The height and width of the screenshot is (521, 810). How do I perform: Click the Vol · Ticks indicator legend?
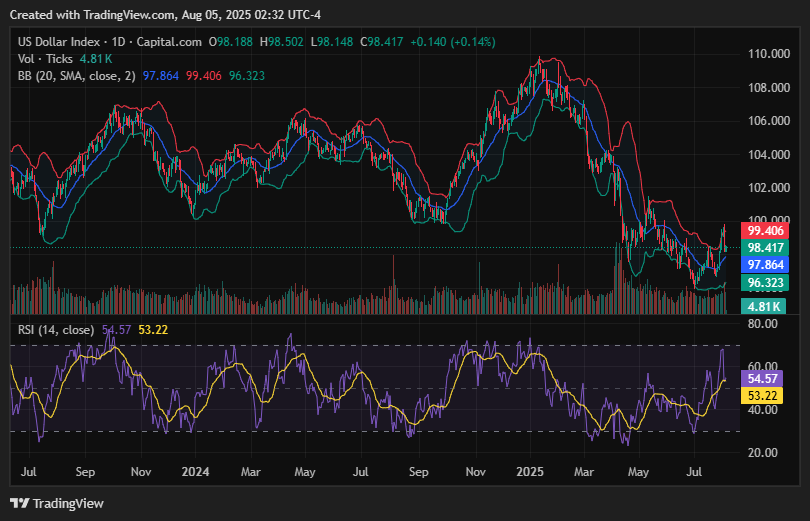45,59
